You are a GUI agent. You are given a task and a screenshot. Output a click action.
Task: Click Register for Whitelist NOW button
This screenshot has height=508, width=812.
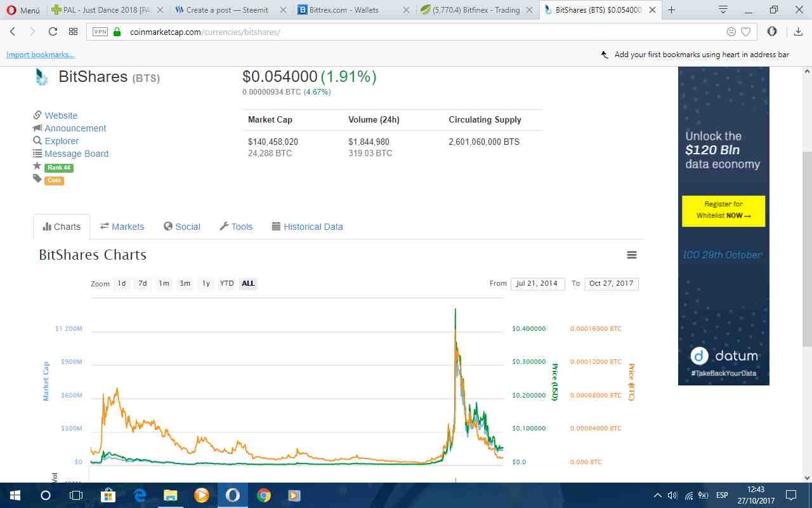click(x=723, y=211)
